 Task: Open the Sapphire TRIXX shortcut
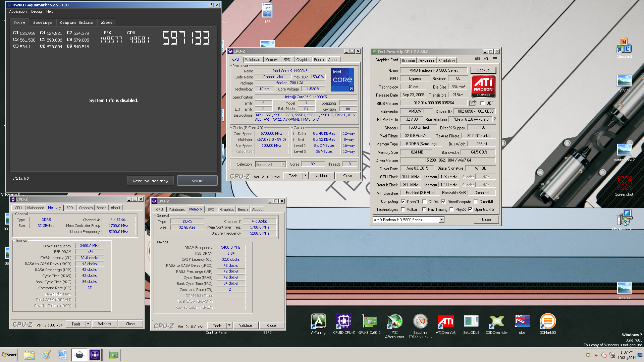pos(420,326)
